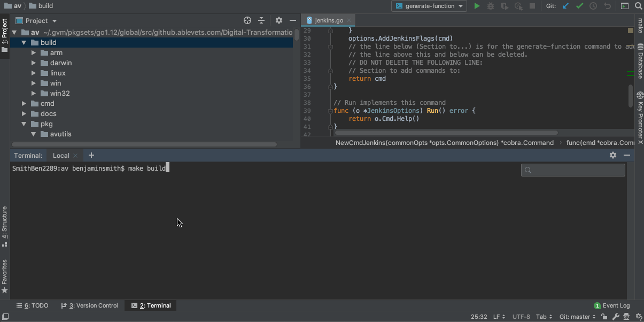Toggle read-only lock icon in status bar

604,317
